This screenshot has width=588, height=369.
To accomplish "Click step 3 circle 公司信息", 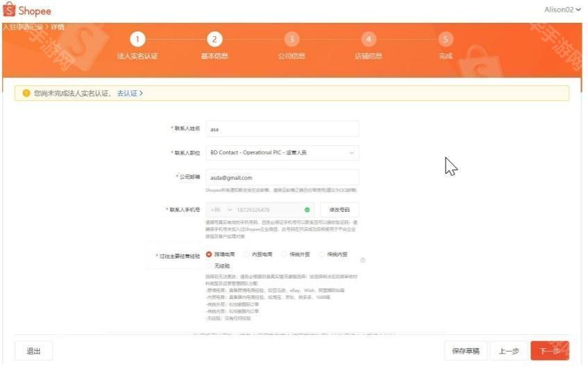I will (292, 39).
